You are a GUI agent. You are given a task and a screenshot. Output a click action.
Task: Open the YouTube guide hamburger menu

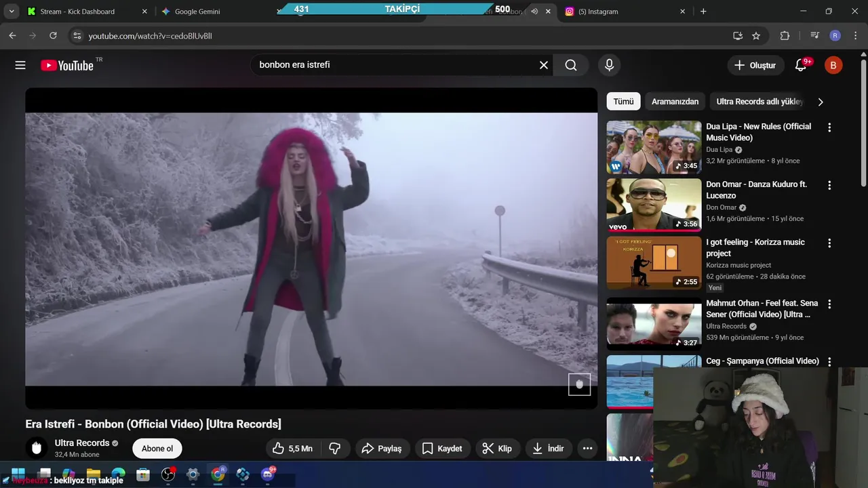pos(20,65)
